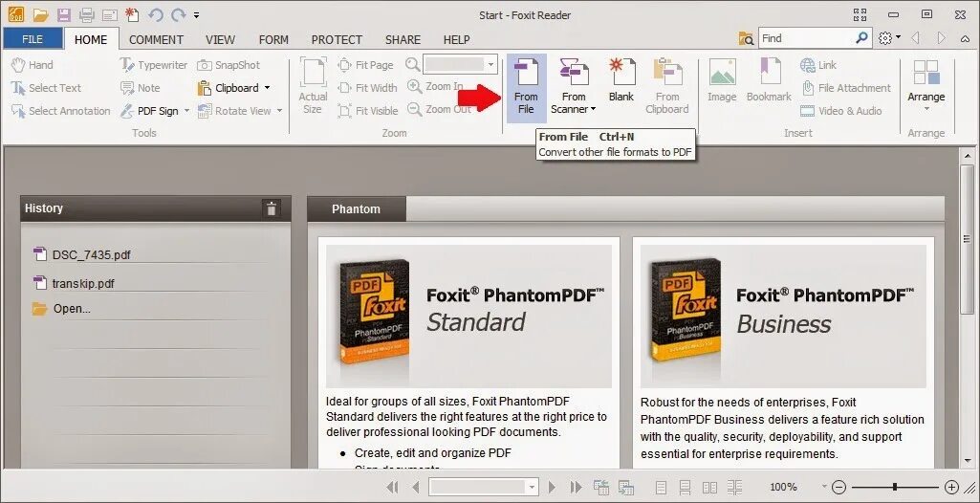Click Zoom In
Screen dimensions: 980x503
[436, 87]
